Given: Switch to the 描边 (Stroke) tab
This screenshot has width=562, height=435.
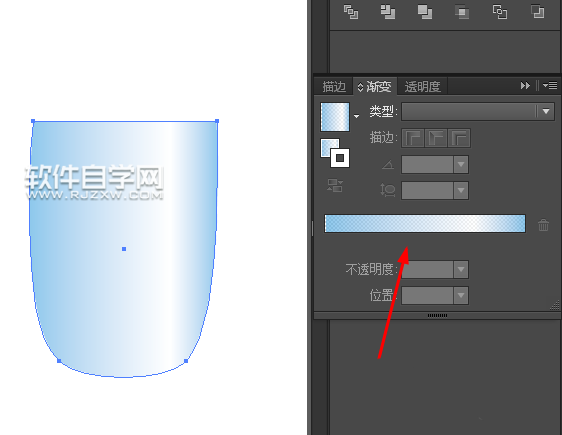Looking at the screenshot, I should [x=334, y=86].
